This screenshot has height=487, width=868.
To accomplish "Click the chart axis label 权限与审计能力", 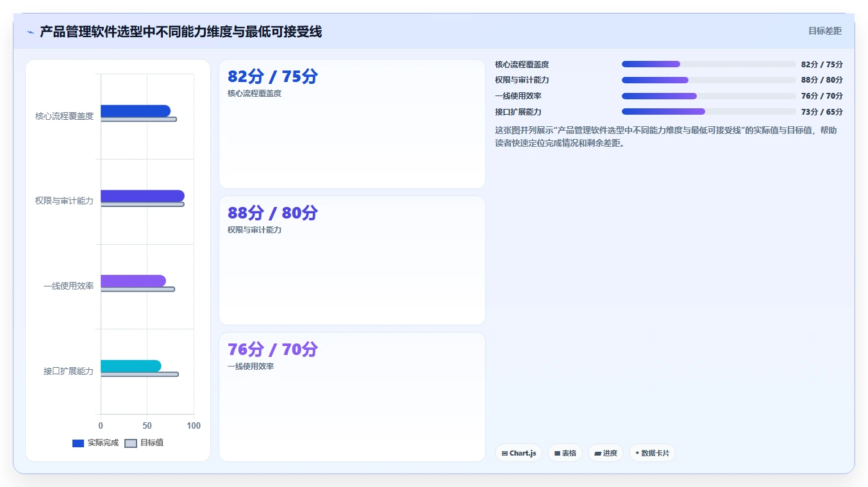I will coord(64,201).
